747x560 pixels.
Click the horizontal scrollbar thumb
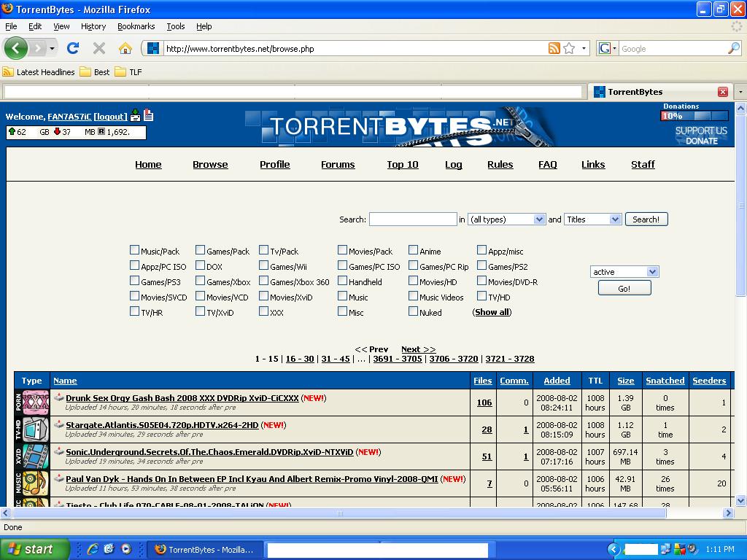click(339, 513)
